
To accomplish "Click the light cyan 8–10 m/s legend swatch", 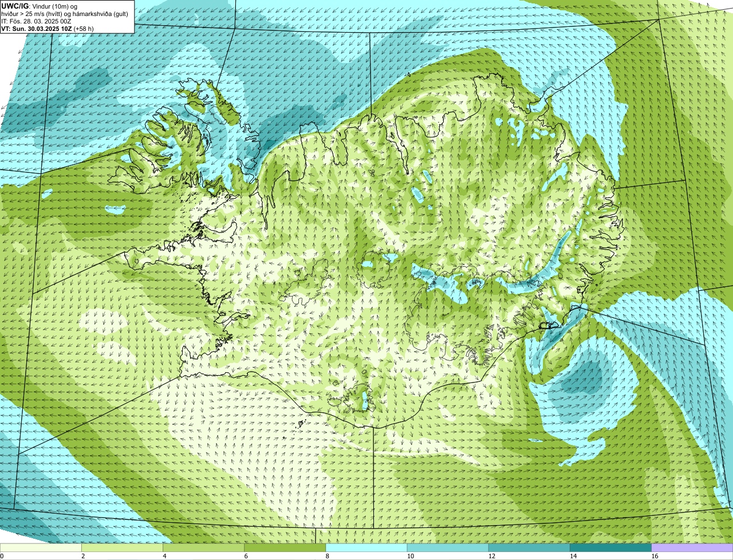I will pos(366,548).
